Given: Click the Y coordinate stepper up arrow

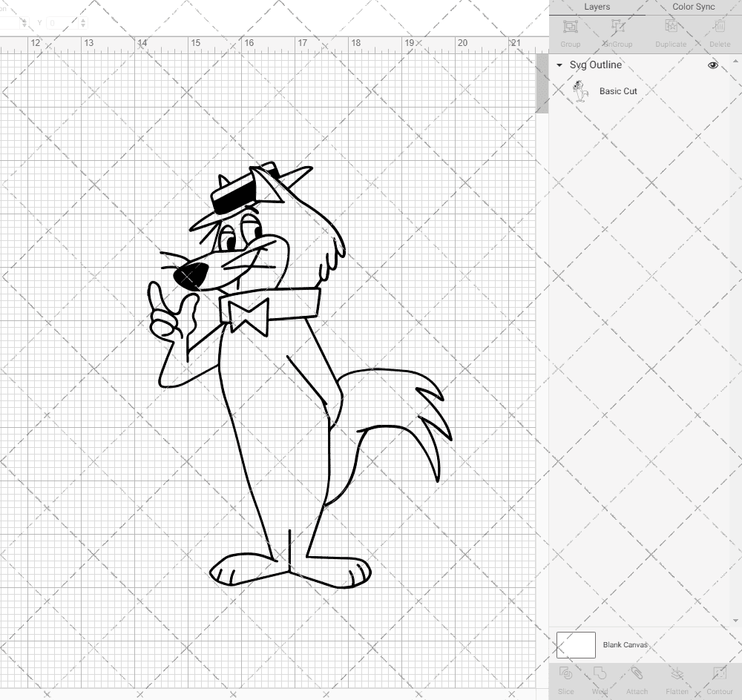Looking at the screenshot, I should (x=83, y=19).
